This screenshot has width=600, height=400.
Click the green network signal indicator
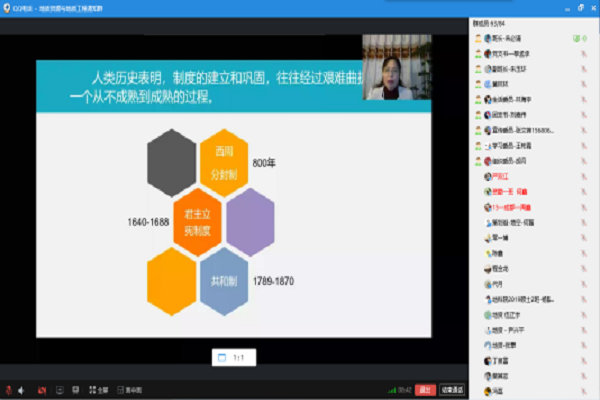pyautogui.click(x=392, y=389)
